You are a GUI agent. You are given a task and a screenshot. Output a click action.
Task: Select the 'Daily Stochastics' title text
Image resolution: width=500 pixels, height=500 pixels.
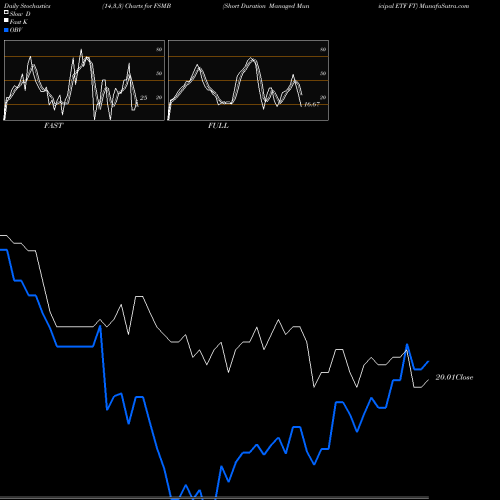[27, 6]
